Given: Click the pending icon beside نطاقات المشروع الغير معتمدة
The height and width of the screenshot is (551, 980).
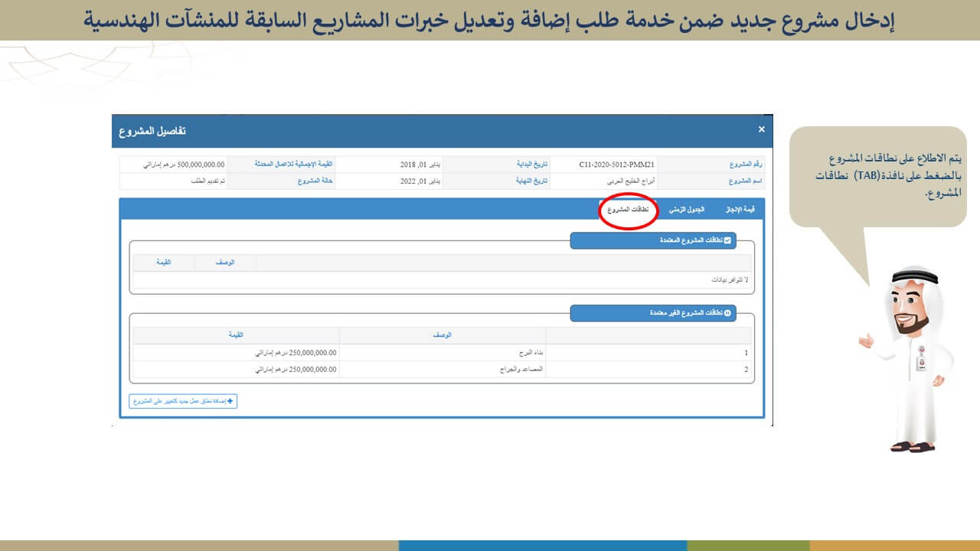Looking at the screenshot, I should click(x=727, y=313).
